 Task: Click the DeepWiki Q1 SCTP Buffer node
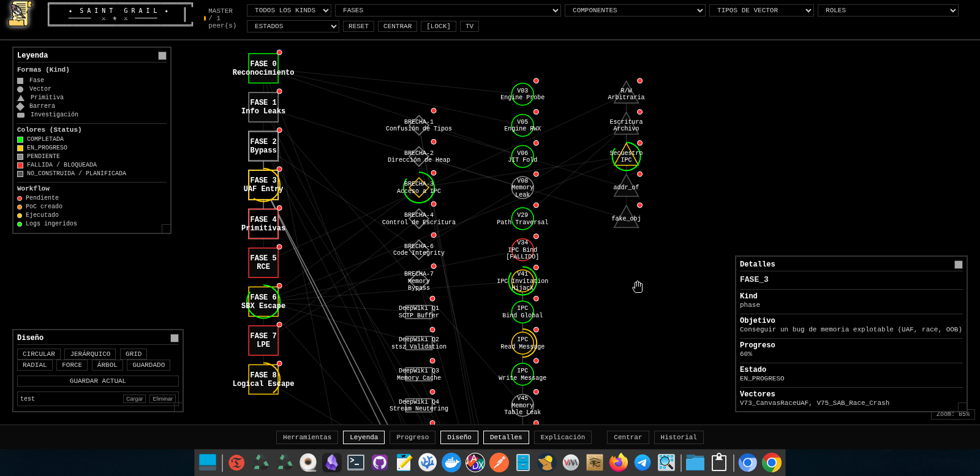coord(419,312)
